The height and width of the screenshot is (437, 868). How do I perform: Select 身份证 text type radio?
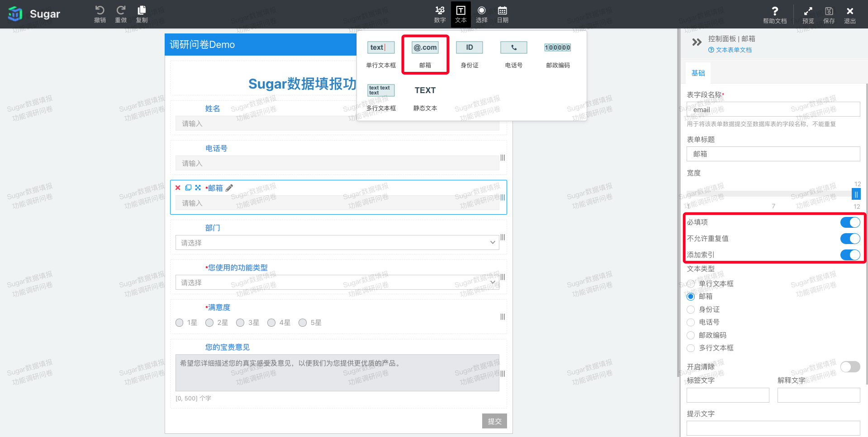pos(690,310)
